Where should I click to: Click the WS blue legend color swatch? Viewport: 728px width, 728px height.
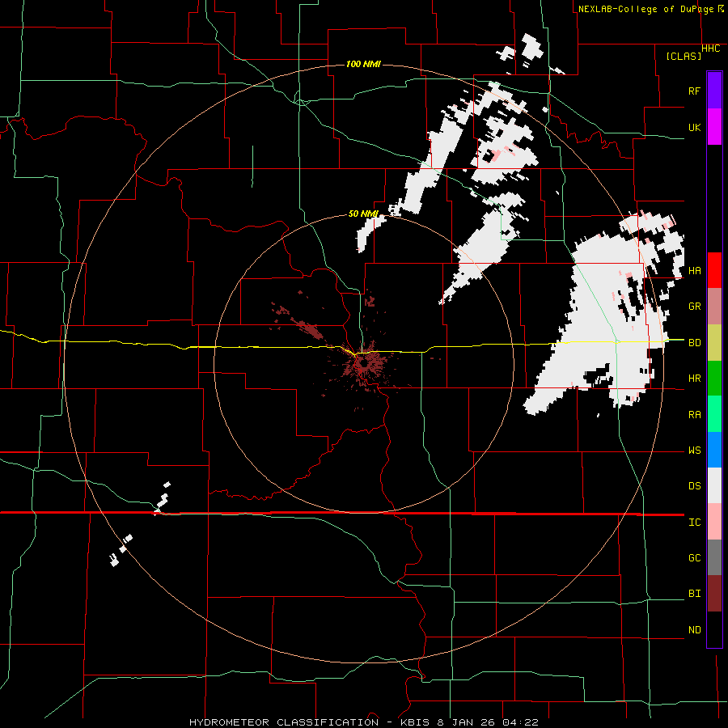point(714,450)
